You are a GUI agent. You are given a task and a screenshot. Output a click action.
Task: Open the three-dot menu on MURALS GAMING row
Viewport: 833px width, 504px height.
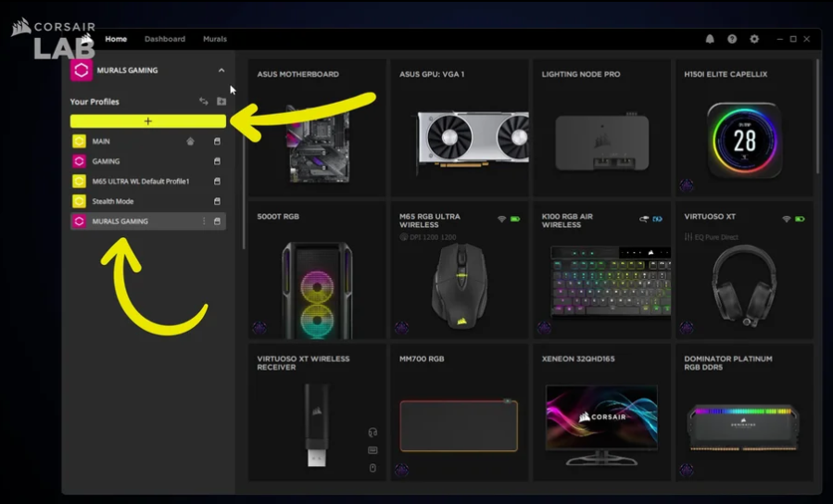coord(204,220)
